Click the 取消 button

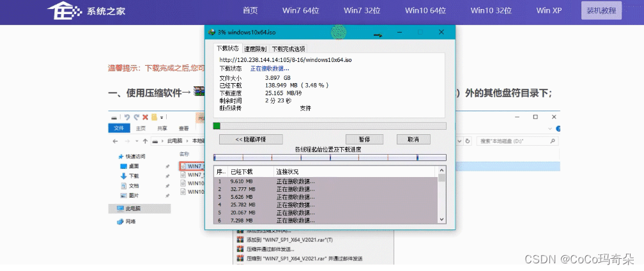(x=413, y=139)
